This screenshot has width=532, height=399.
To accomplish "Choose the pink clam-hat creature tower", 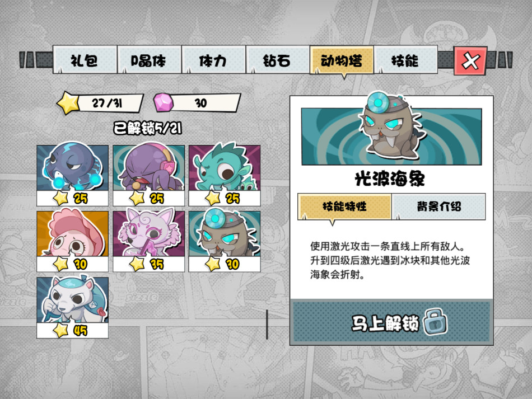I will pyautogui.click(x=72, y=241).
